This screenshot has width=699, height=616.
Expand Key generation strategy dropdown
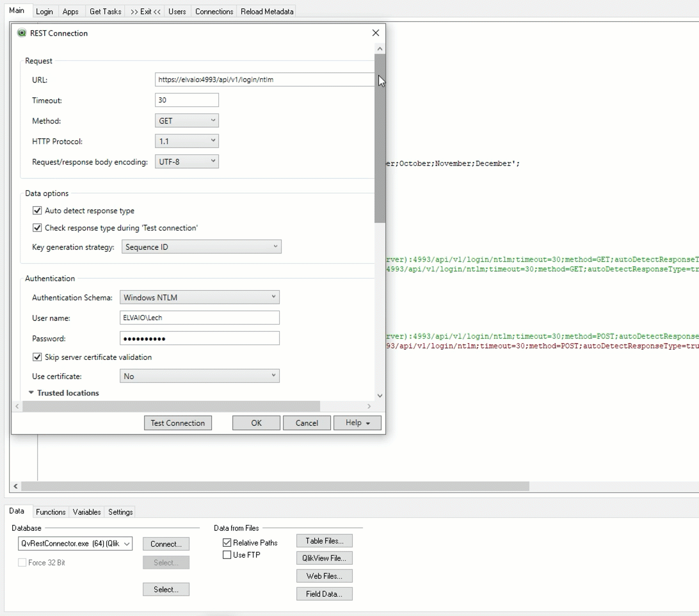tap(202, 247)
